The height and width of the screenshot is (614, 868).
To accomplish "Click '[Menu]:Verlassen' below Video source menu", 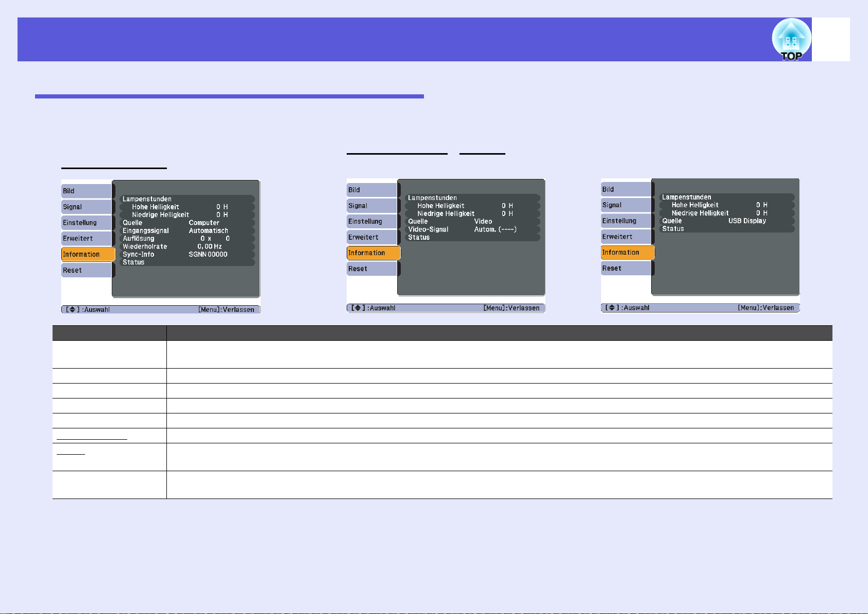I will pyautogui.click(x=512, y=308).
